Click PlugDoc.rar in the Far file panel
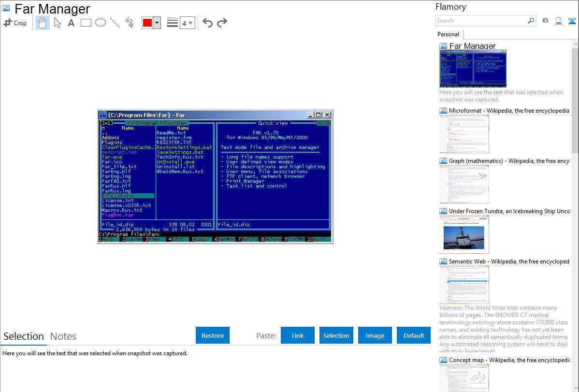Viewport: 579px width, 392px height. (x=117, y=215)
